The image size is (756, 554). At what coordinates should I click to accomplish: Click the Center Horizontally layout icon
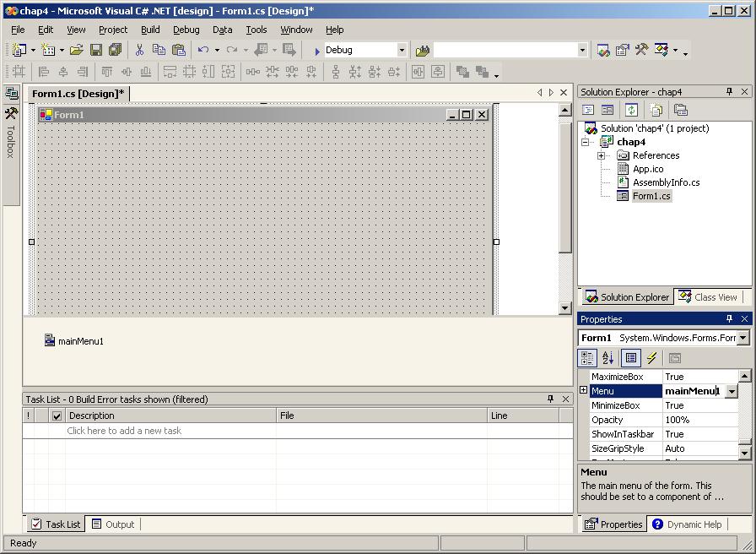pyautogui.click(x=418, y=72)
